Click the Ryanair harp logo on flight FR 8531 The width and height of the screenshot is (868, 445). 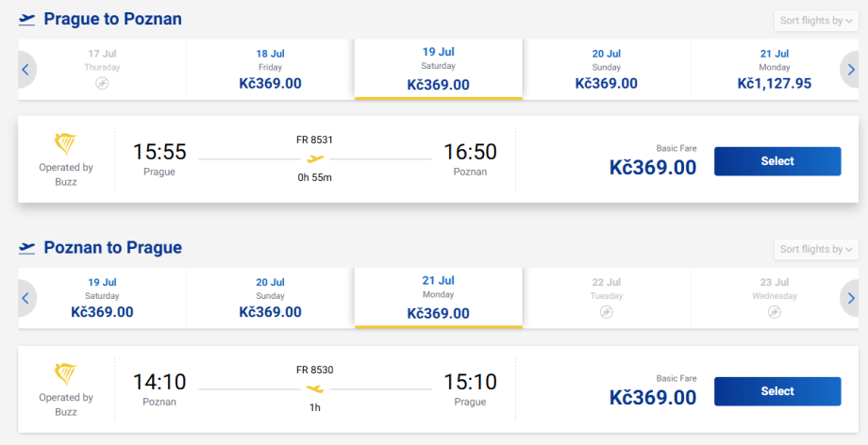(66, 145)
